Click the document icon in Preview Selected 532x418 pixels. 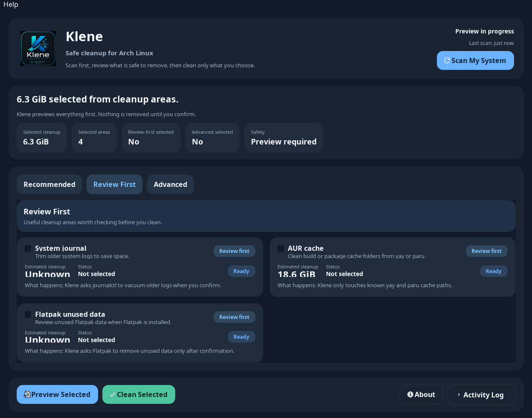[27, 394]
